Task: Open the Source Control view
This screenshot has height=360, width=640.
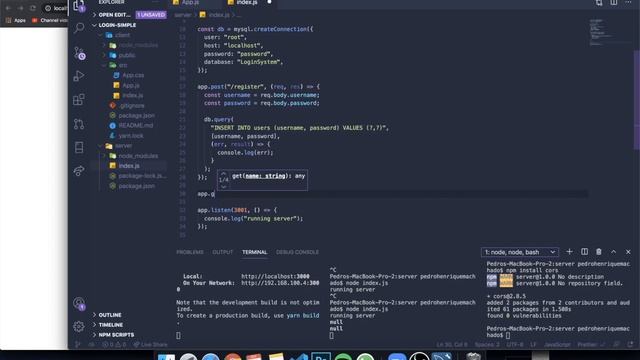Action: [79, 53]
